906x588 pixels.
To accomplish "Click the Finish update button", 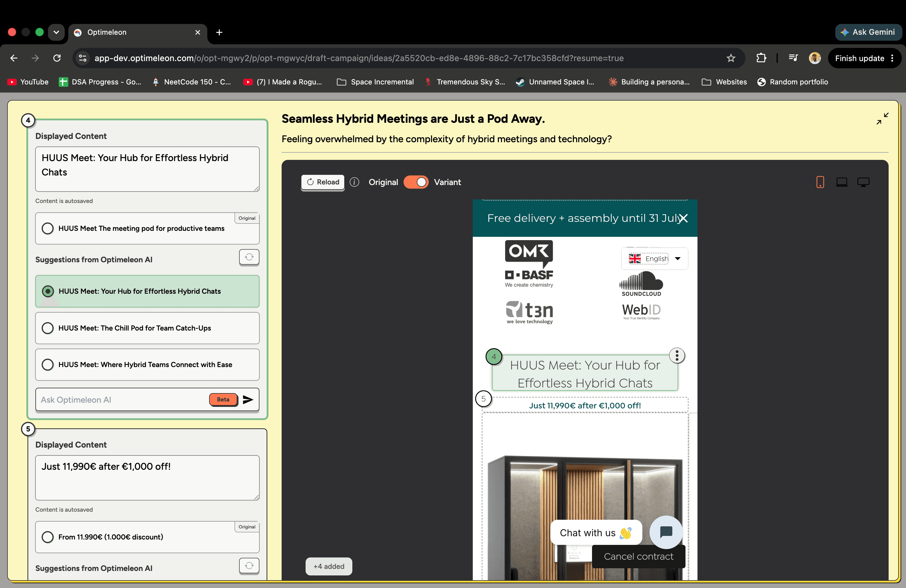I will pyautogui.click(x=864, y=58).
